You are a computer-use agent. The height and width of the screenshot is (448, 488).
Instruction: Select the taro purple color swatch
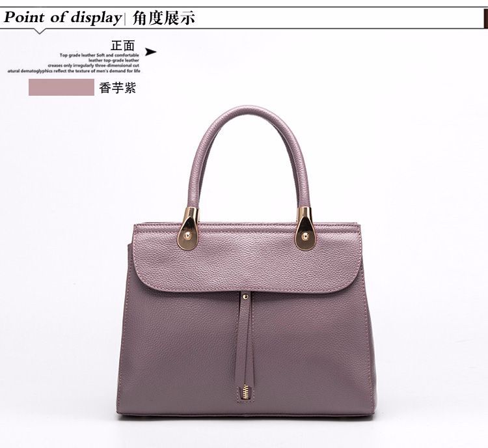coord(61,87)
